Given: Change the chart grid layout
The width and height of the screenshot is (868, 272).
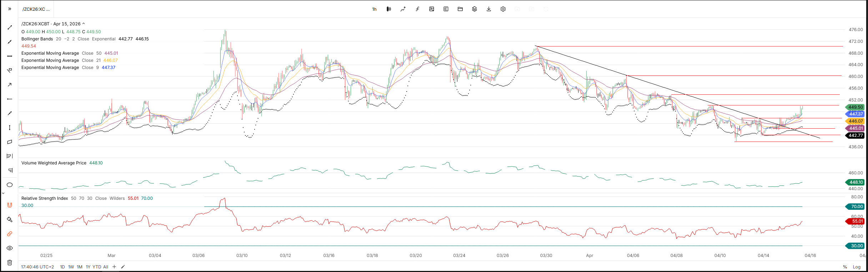Looking at the screenshot, I should [446, 9].
